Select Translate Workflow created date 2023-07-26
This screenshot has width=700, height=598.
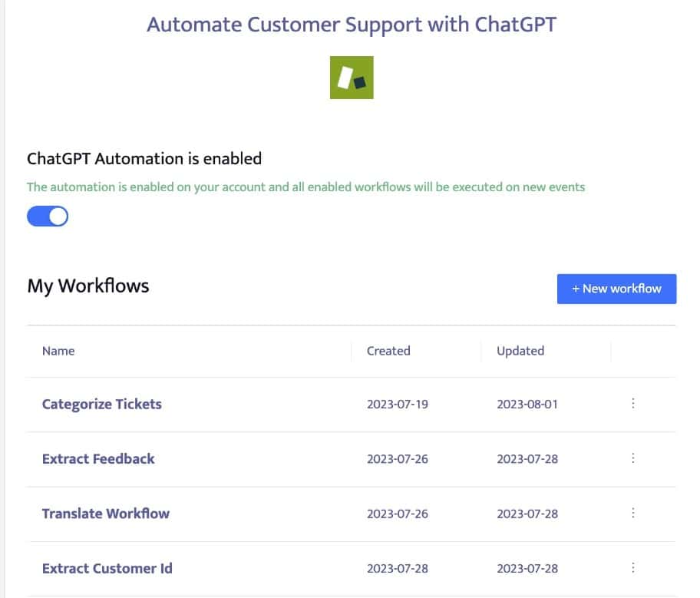(398, 514)
